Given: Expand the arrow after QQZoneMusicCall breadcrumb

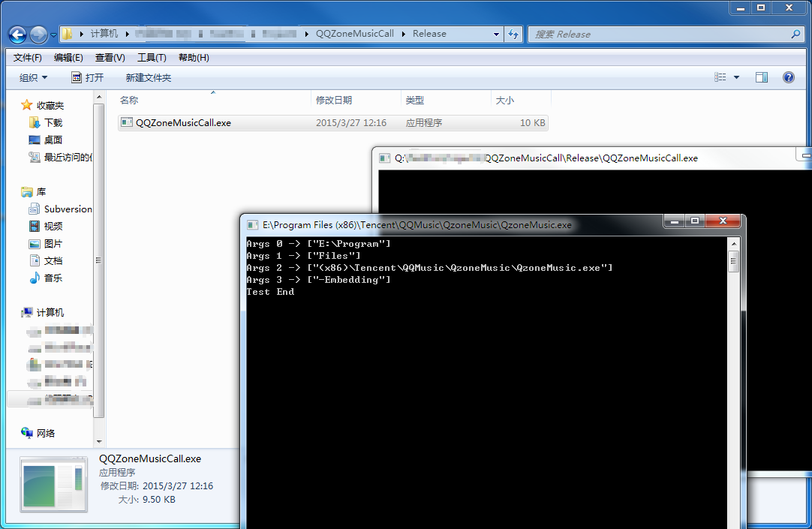Looking at the screenshot, I should pos(404,35).
